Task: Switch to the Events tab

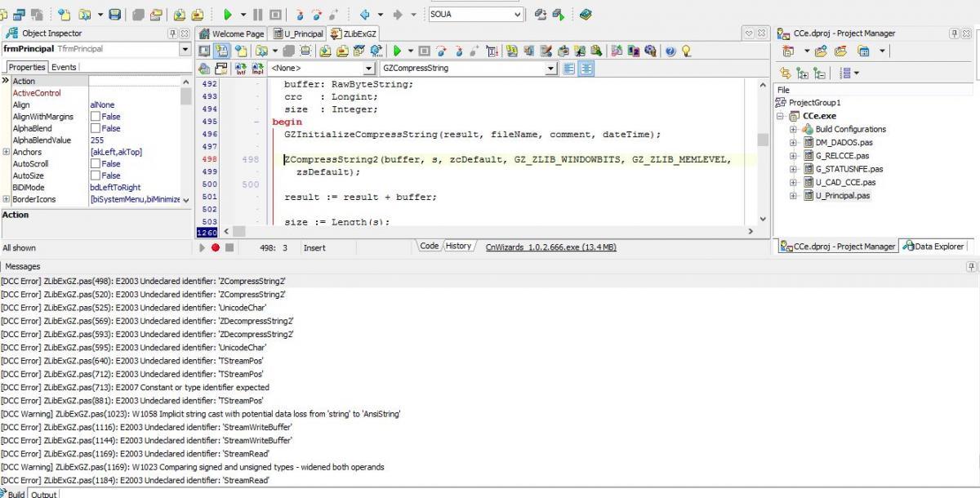Action: [65, 67]
